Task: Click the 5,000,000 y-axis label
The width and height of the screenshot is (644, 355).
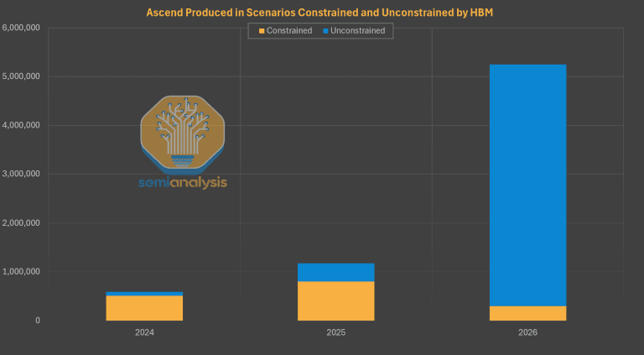Action: click(x=21, y=76)
